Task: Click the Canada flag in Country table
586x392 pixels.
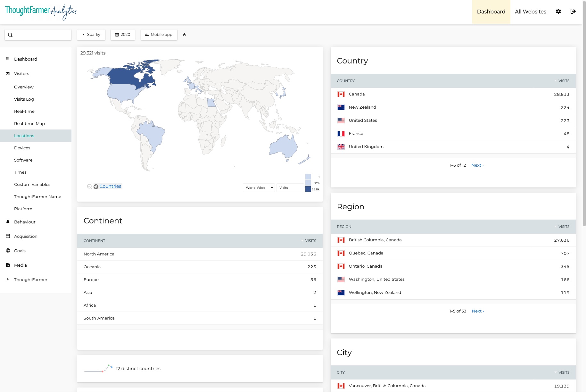Action: [341, 94]
